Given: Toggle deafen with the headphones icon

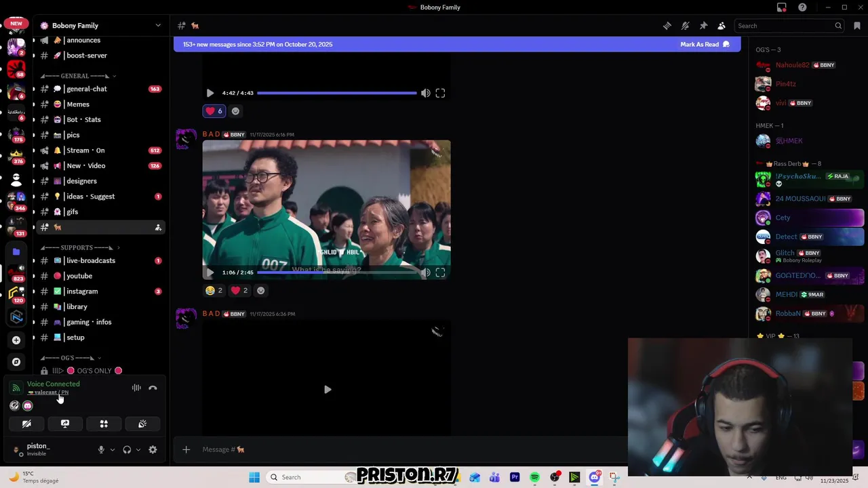Looking at the screenshot, I should point(127,449).
